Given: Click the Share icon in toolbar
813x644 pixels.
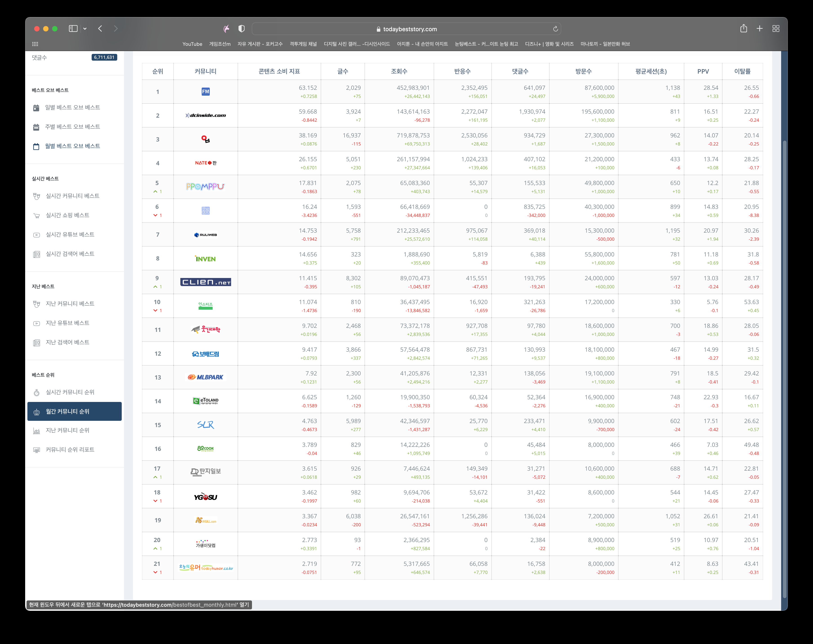Looking at the screenshot, I should [x=743, y=29].
